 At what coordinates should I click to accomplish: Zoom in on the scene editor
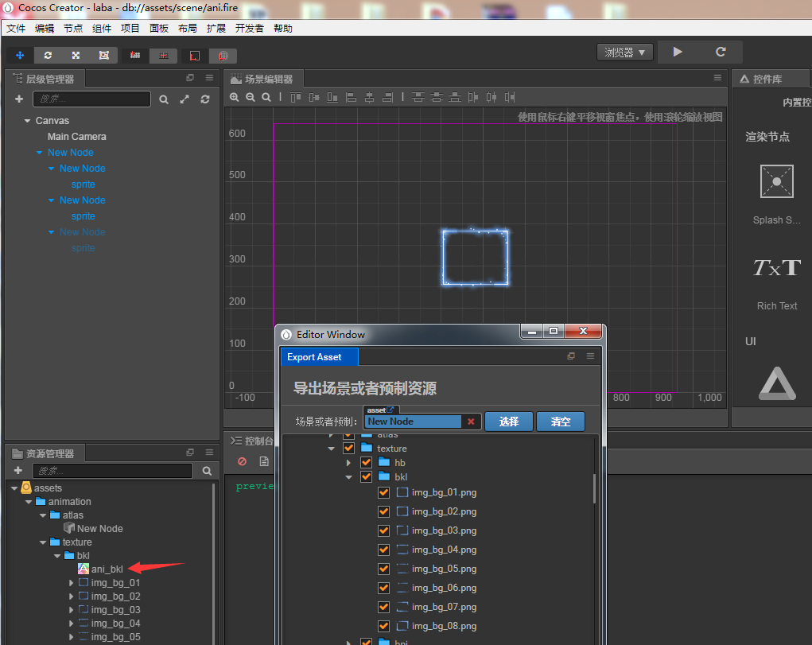pos(235,97)
